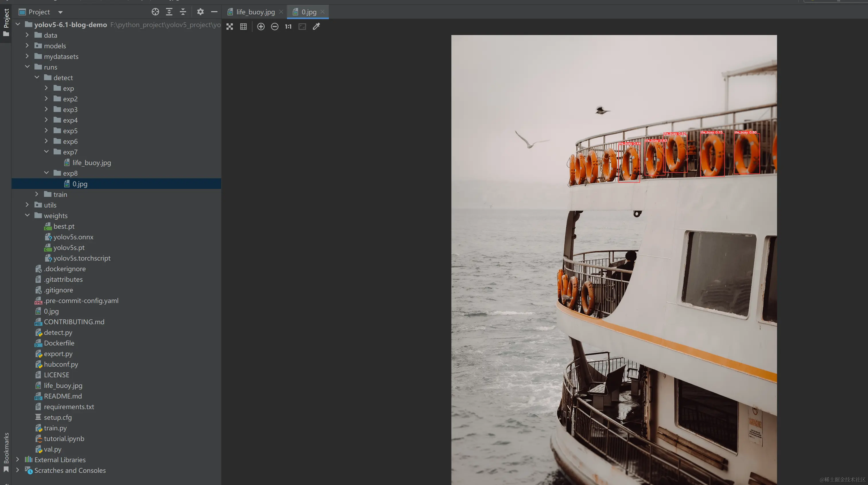Open Project panel settings gear

click(200, 12)
